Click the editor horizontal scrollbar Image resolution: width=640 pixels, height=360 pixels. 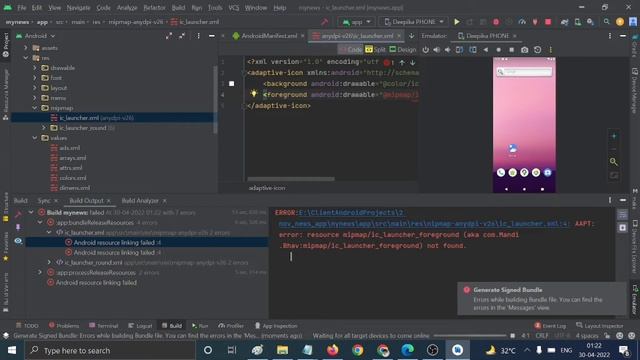[x=291, y=179]
